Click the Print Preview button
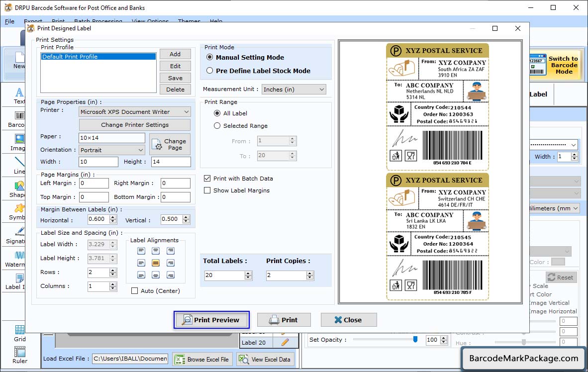Screen dimensions: 588x372 pyautogui.click(x=211, y=320)
